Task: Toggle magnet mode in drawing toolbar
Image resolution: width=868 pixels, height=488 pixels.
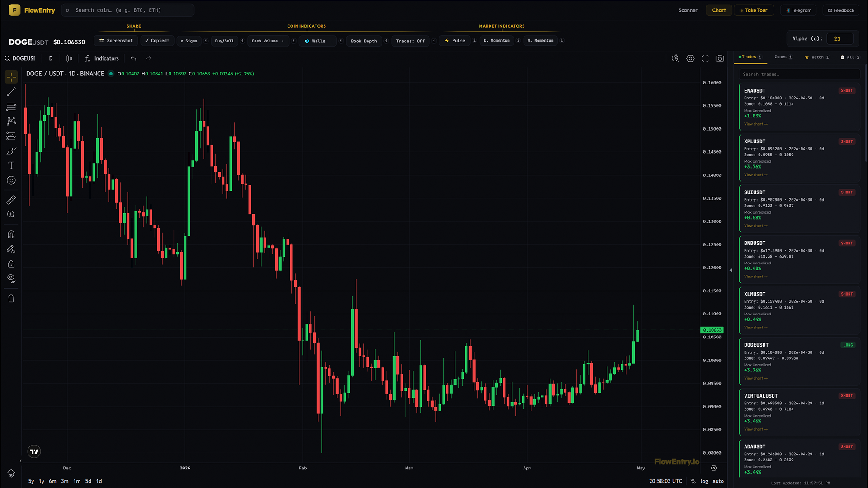Action: [x=11, y=235]
